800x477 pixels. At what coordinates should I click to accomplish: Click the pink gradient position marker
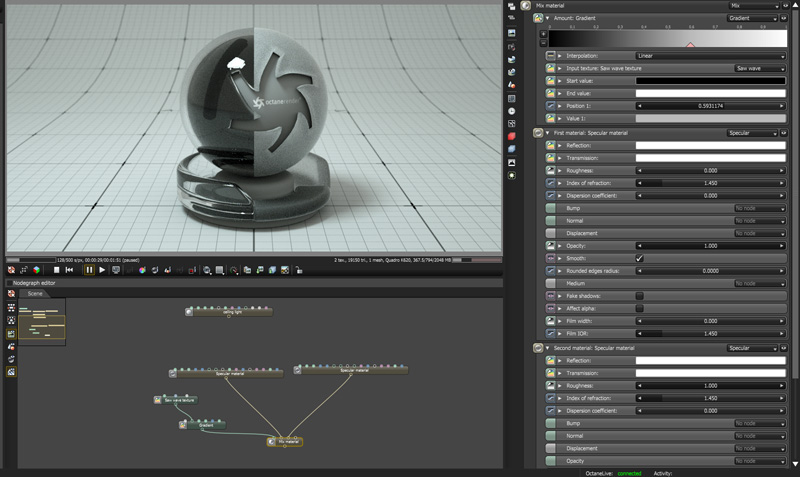pos(690,45)
